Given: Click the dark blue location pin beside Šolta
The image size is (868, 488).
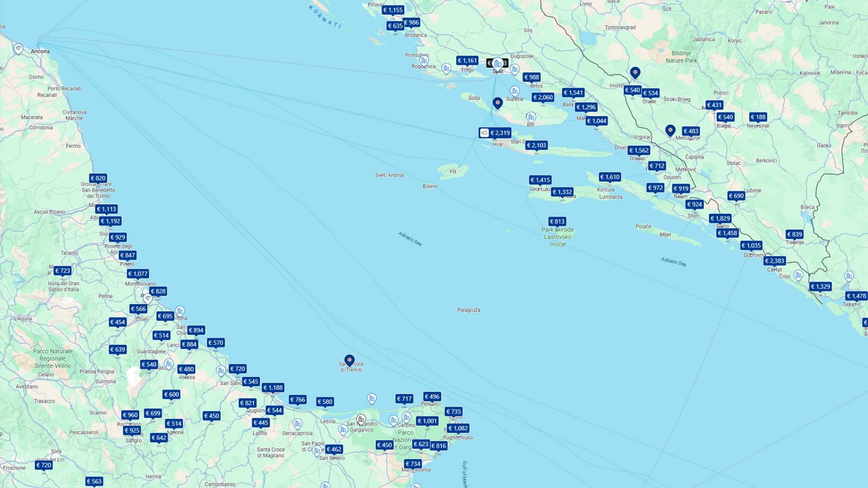Looking at the screenshot, I should pyautogui.click(x=498, y=103).
